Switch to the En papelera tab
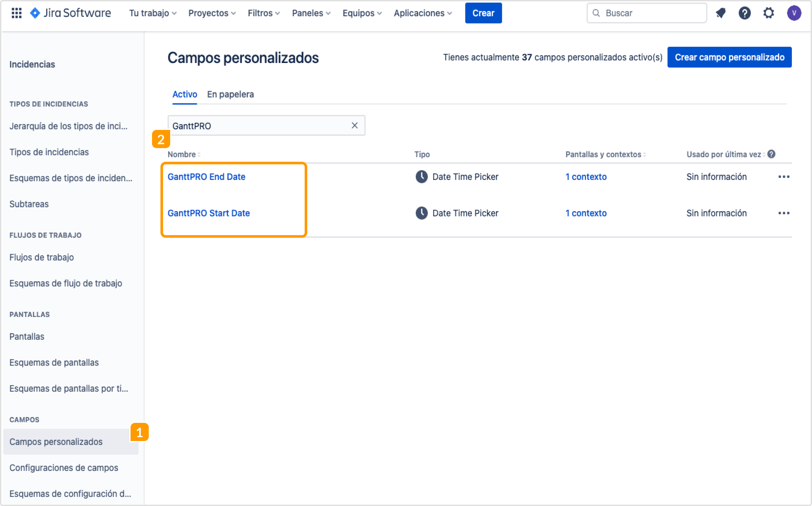Image resolution: width=812 pixels, height=506 pixels. 231,95
